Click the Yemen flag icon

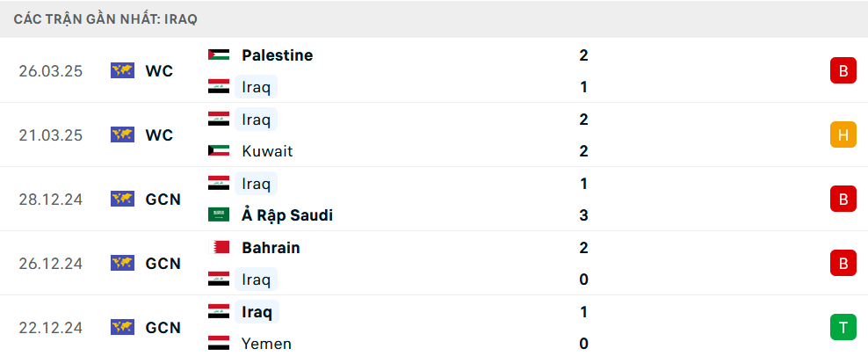219,344
